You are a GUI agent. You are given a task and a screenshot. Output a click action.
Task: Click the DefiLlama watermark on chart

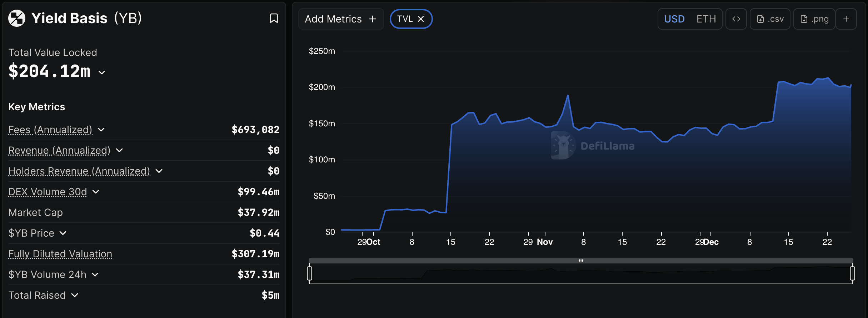pos(593,146)
